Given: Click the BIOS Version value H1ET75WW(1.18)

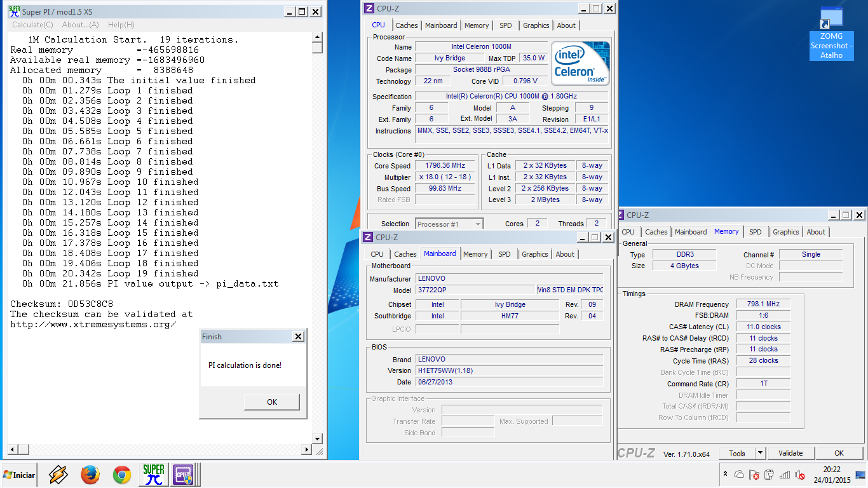Looking at the screenshot, I should tap(510, 370).
